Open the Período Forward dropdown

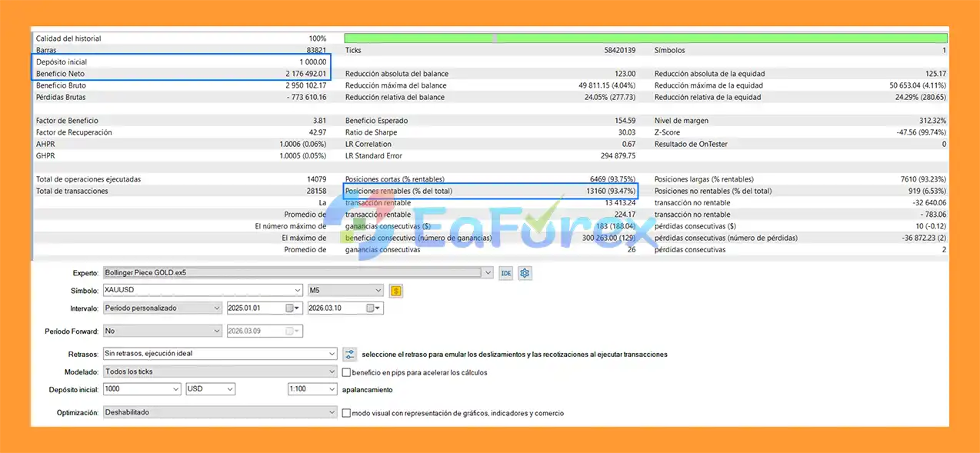(162, 331)
